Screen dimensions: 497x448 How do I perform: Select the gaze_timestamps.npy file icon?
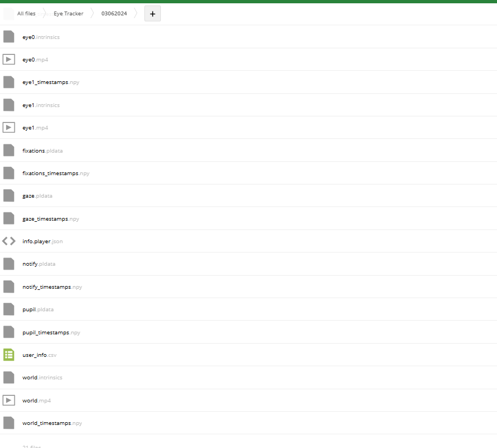click(9, 219)
